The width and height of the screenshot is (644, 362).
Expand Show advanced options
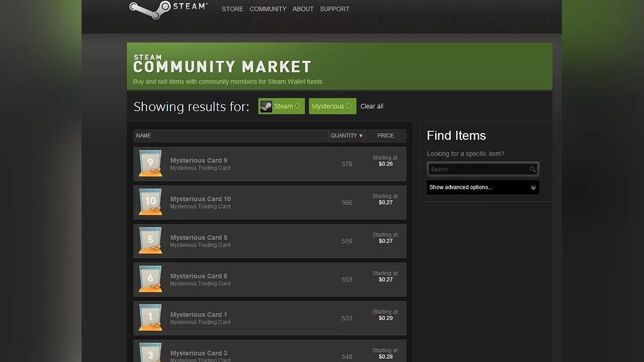point(482,187)
